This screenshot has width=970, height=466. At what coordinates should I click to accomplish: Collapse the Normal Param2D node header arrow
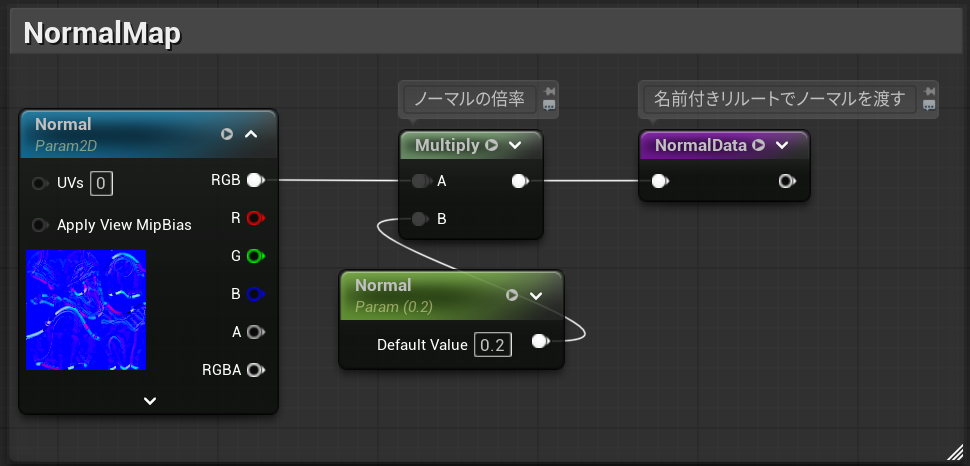point(251,134)
